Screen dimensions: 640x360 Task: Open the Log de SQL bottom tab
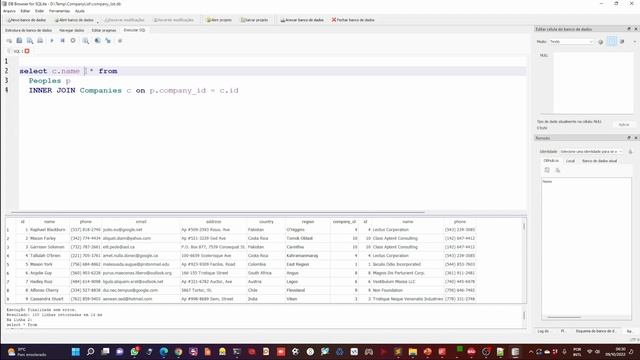coord(543,331)
